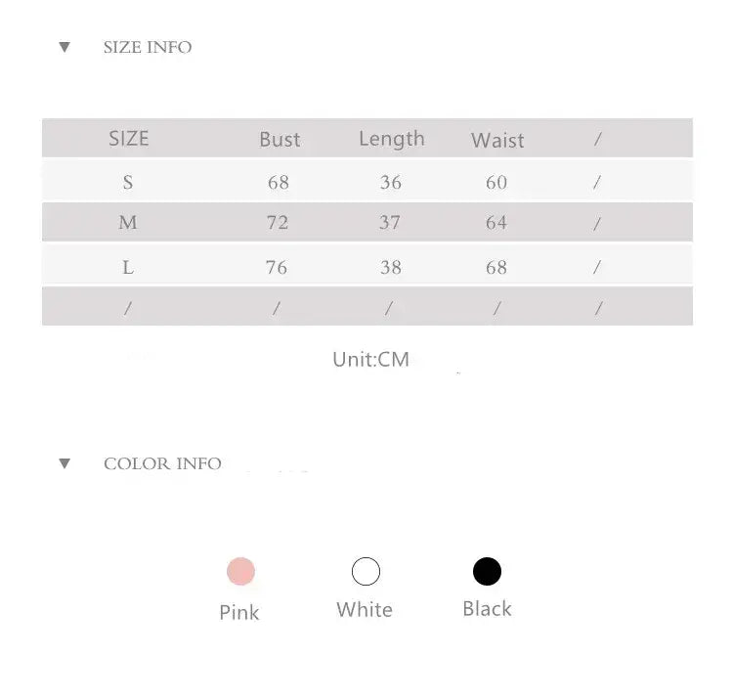Click waist value 60 for size S
Screen dimensions: 733x700
pyautogui.click(x=496, y=183)
